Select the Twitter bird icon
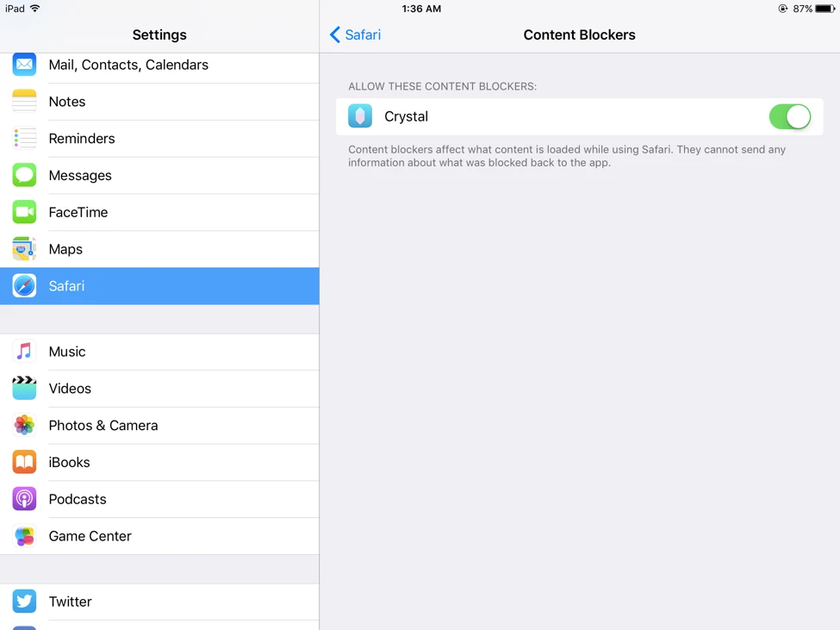 [x=23, y=602]
